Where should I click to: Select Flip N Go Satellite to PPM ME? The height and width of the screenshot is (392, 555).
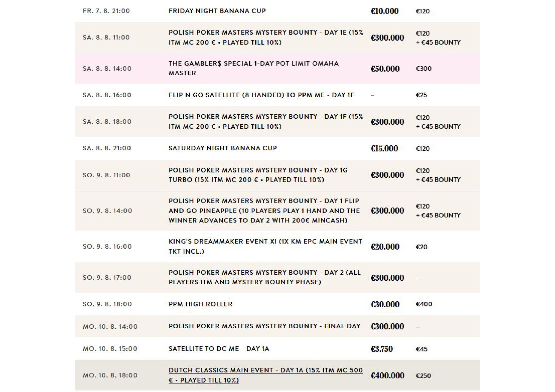click(261, 95)
